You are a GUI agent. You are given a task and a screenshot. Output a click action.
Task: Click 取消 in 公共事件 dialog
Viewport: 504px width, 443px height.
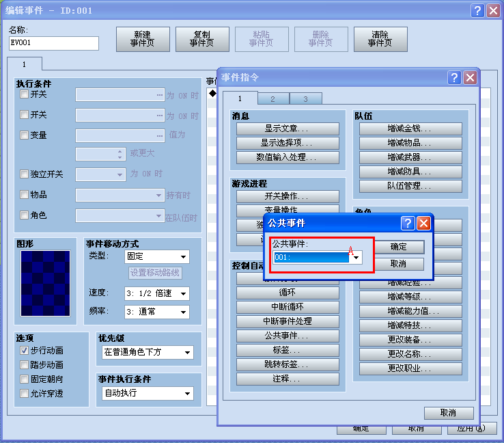tap(399, 264)
